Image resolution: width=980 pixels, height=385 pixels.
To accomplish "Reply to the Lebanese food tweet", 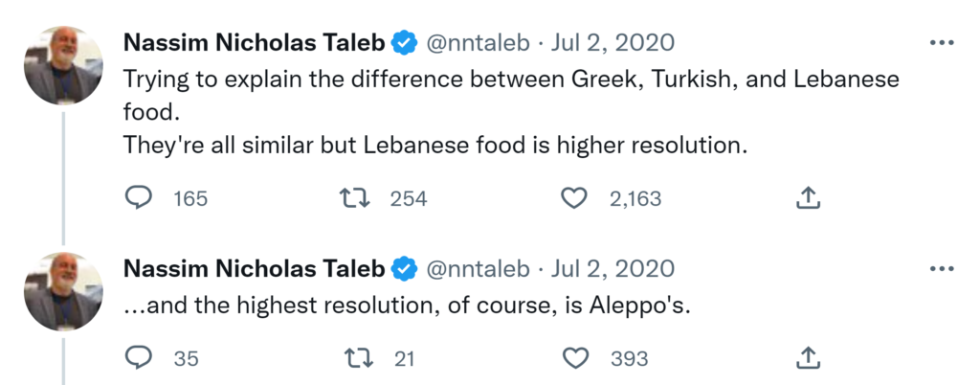I will coord(140,198).
